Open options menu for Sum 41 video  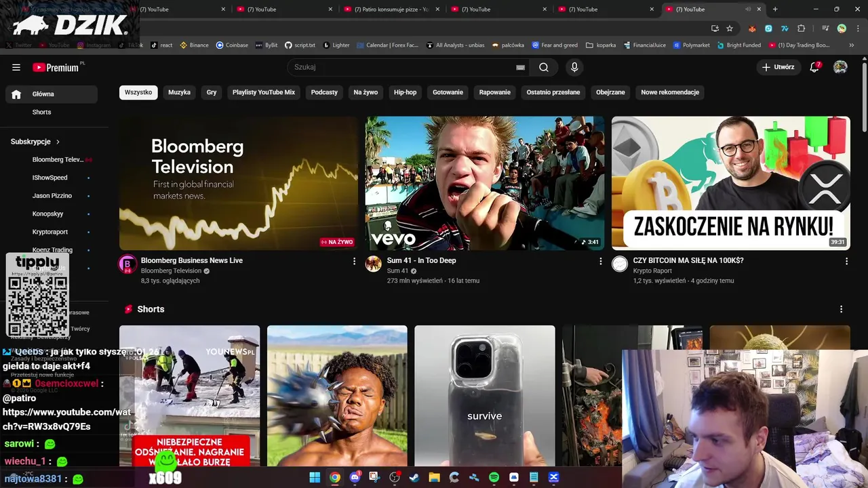pos(600,261)
